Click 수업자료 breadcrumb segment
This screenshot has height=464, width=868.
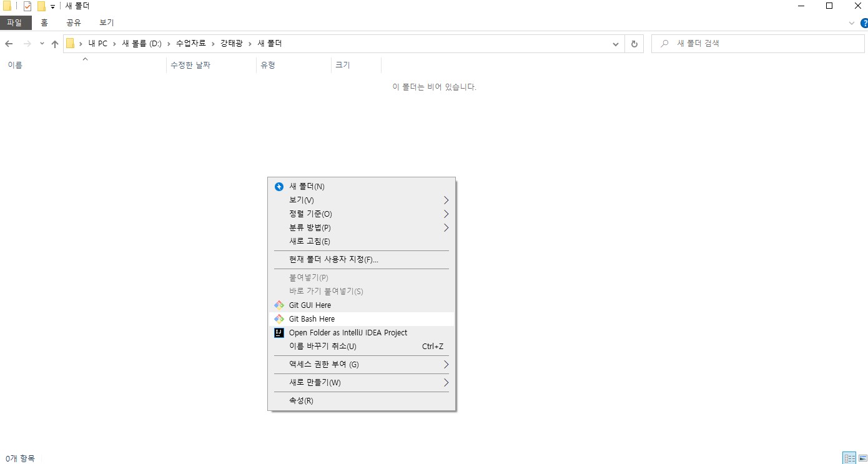(x=191, y=44)
